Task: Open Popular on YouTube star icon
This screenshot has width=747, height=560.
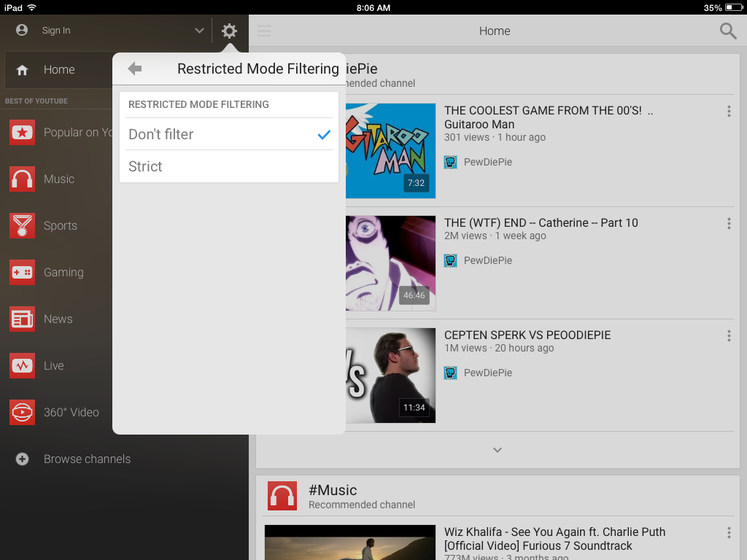Action: tap(22, 133)
